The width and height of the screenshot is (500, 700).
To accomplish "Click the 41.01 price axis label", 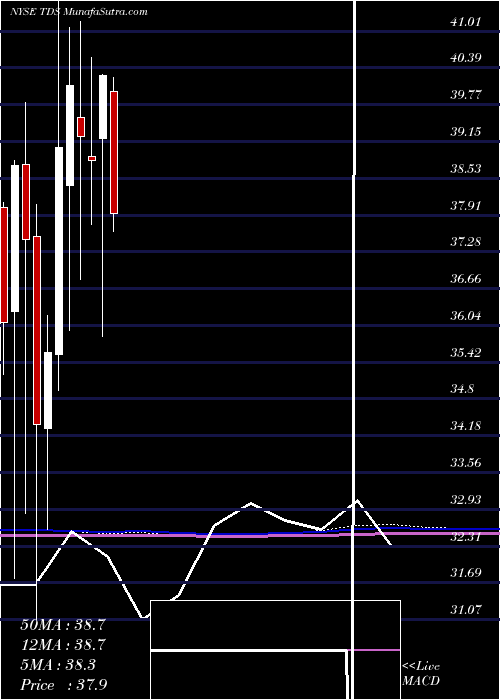I will tap(466, 21).
